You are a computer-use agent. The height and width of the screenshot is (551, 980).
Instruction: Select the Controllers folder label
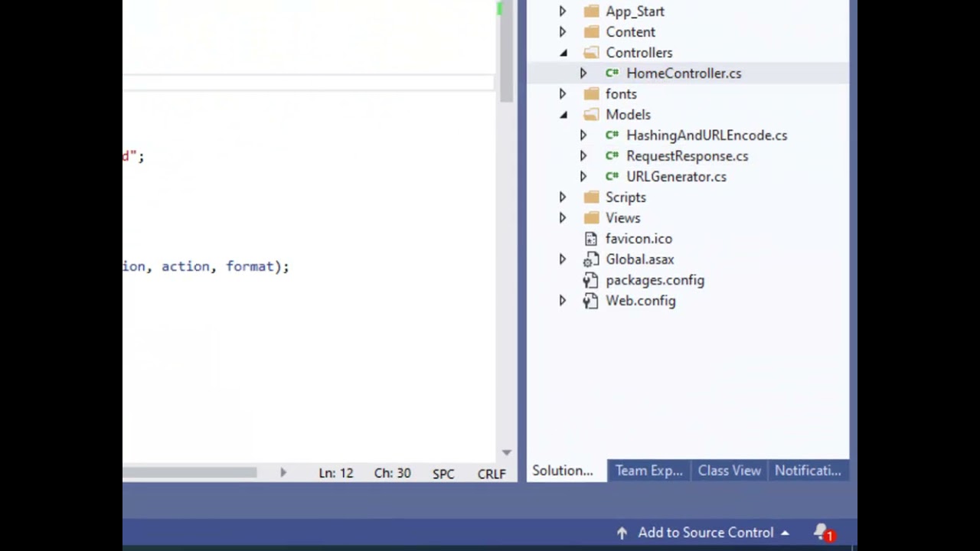point(639,53)
